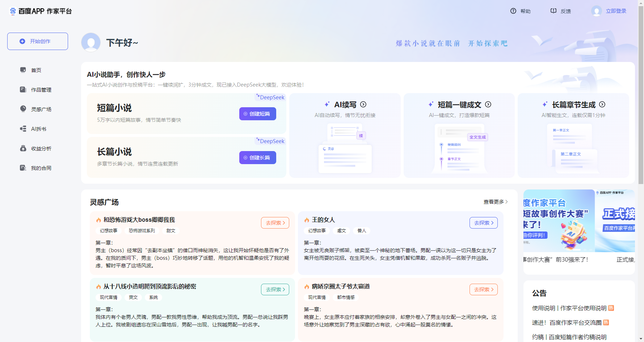644x342 pixels.
Task: Open announcement 约稿丨百度短篇作者约稿说明
Action: (569, 337)
